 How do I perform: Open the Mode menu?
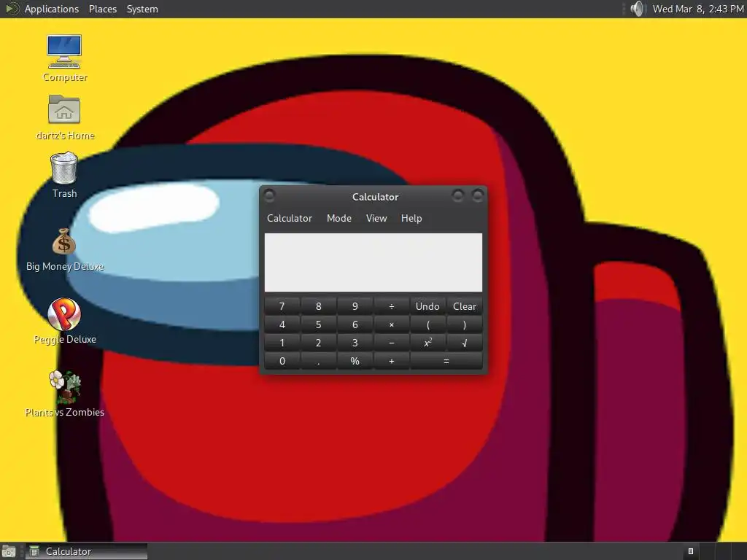point(338,218)
